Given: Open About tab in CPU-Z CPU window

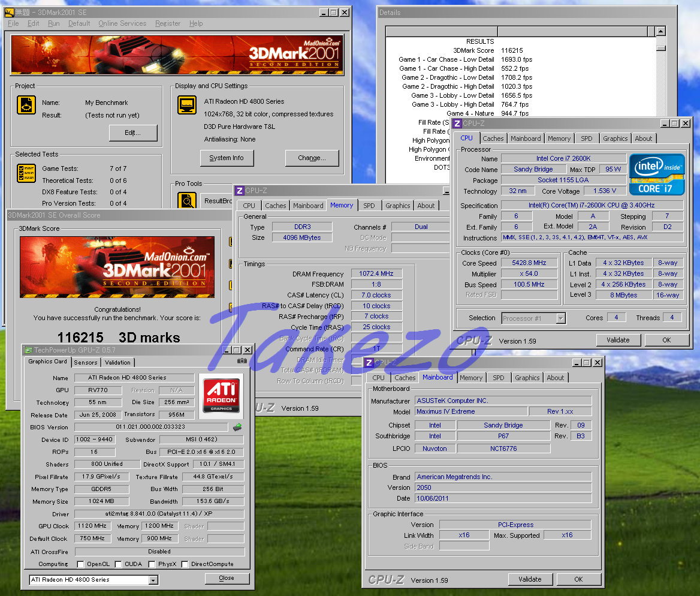Looking at the screenshot, I should (x=643, y=139).
